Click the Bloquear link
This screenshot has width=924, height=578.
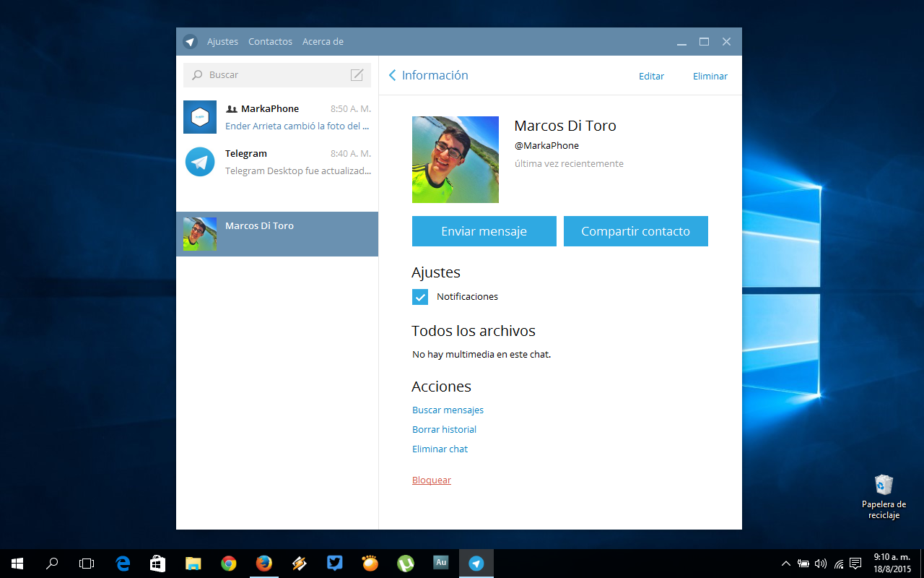pyautogui.click(x=432, y=480)
